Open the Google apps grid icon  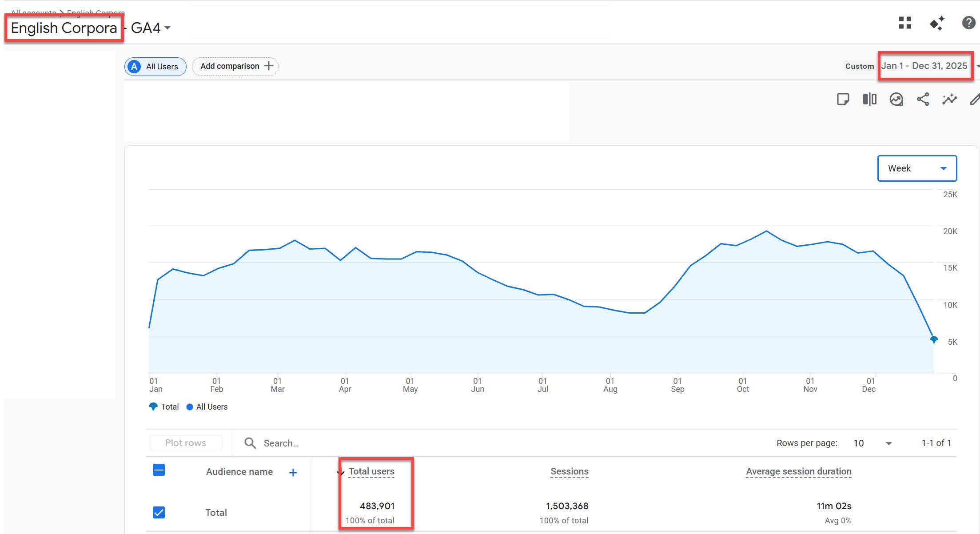[905, 23]
